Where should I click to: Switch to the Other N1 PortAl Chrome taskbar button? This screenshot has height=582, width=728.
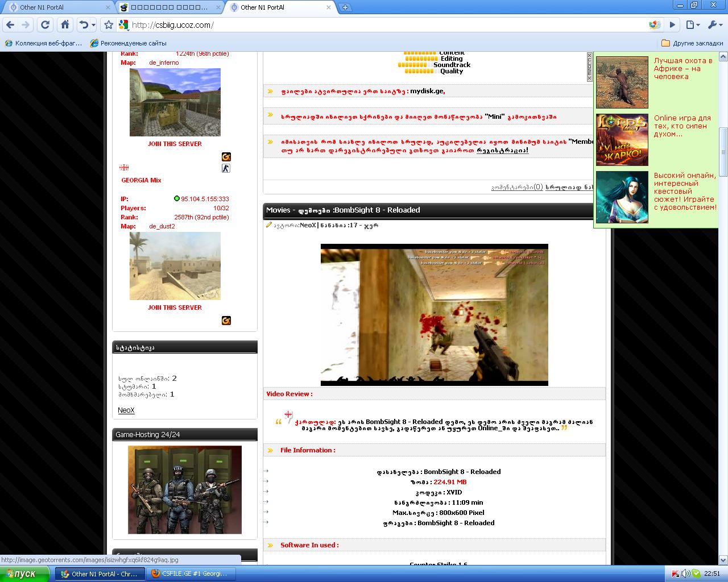click(100, 574)
